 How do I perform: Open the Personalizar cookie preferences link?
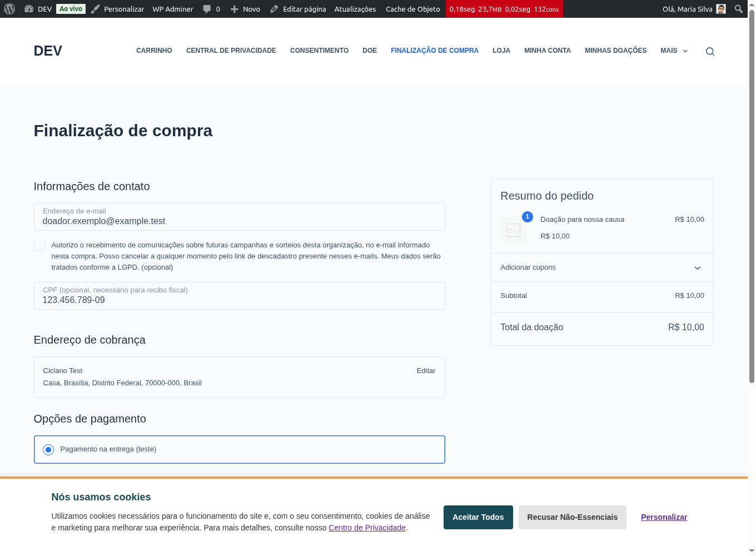point(664,517)
